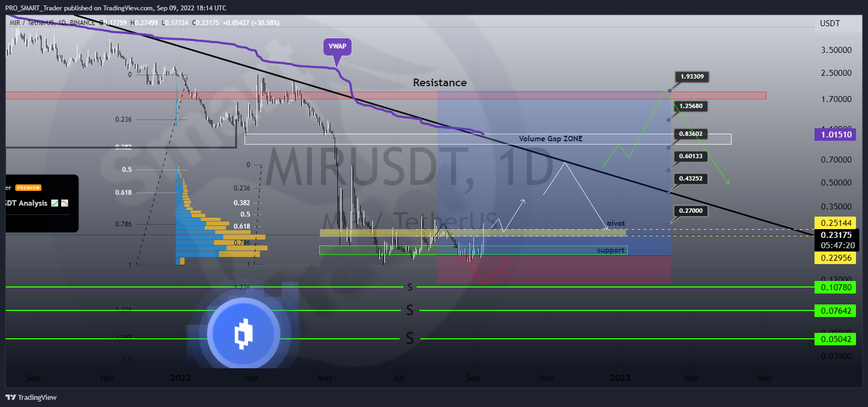Click the S marker on the 0.07642 line
868x407 pixels.
point(410,310)
